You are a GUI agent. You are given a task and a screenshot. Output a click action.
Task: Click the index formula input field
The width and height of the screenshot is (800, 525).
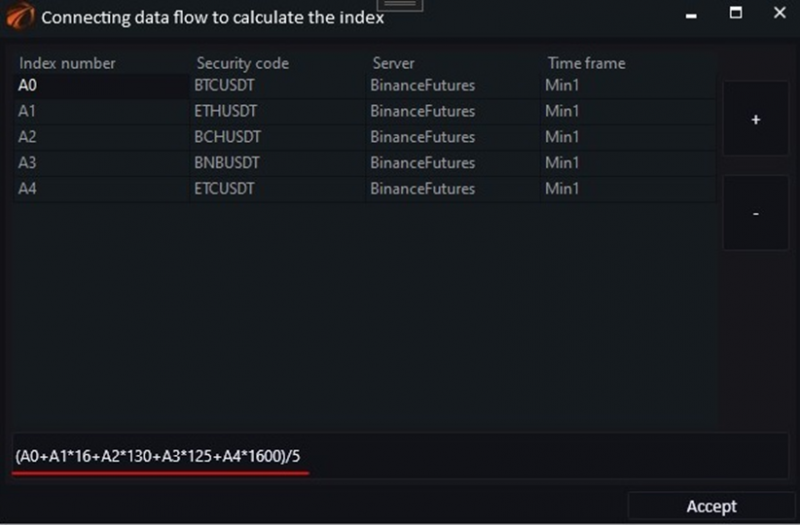point(401,456)
